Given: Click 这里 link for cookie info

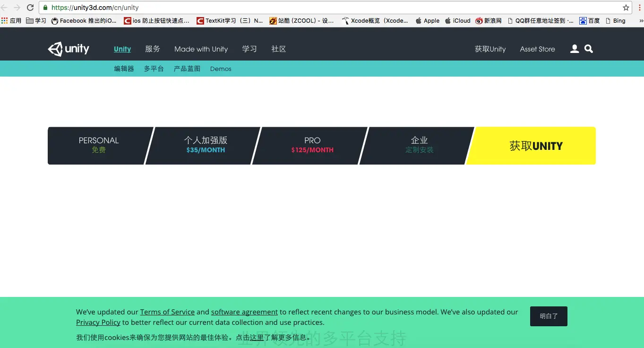Looking at the screenshot, I should coord(257,338).
